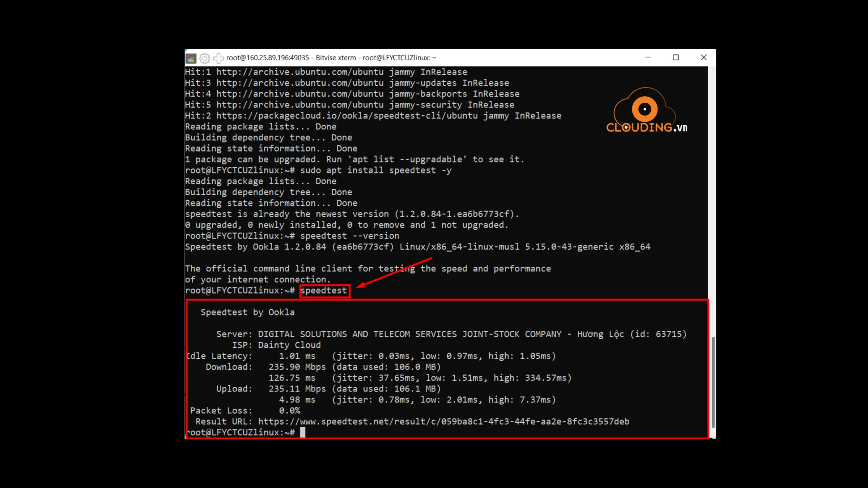Click the Upload 235.11 Mbps value

(297, 389)
